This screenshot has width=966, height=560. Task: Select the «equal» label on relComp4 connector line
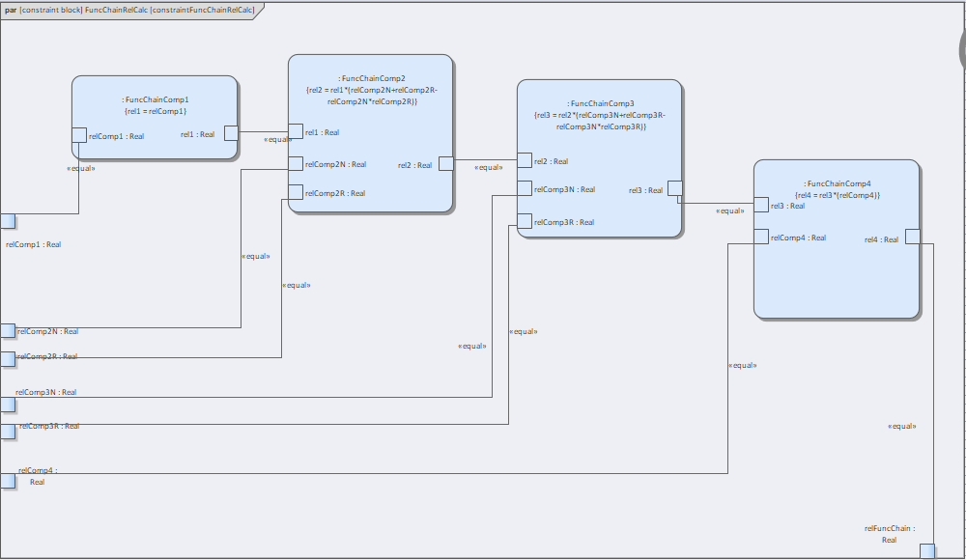click(742, 365)
